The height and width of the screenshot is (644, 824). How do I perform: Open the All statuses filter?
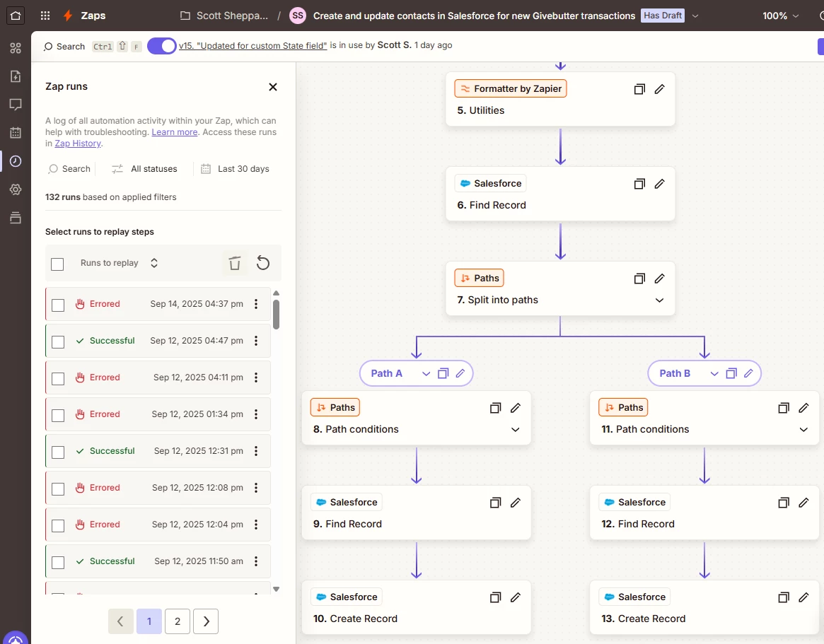144,169
